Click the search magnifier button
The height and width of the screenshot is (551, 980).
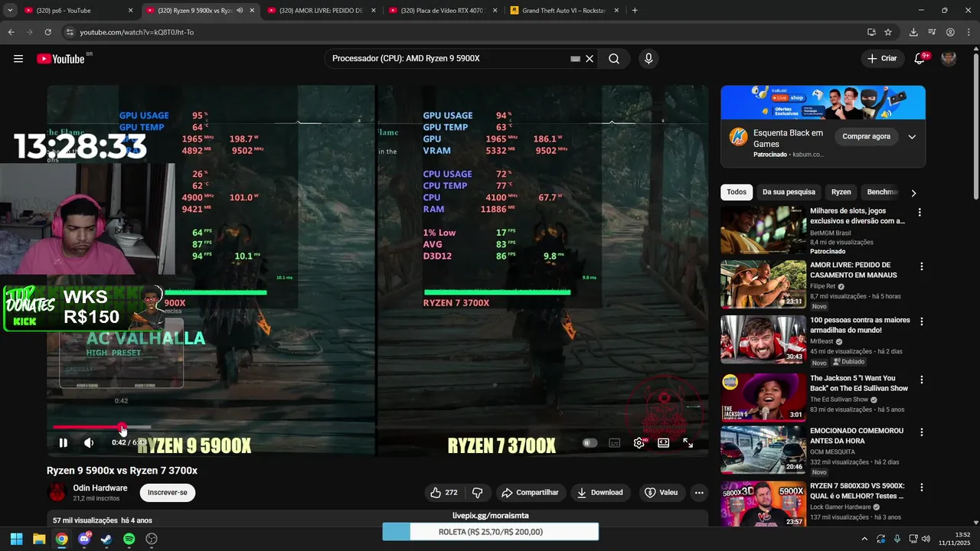pos(614,59)
